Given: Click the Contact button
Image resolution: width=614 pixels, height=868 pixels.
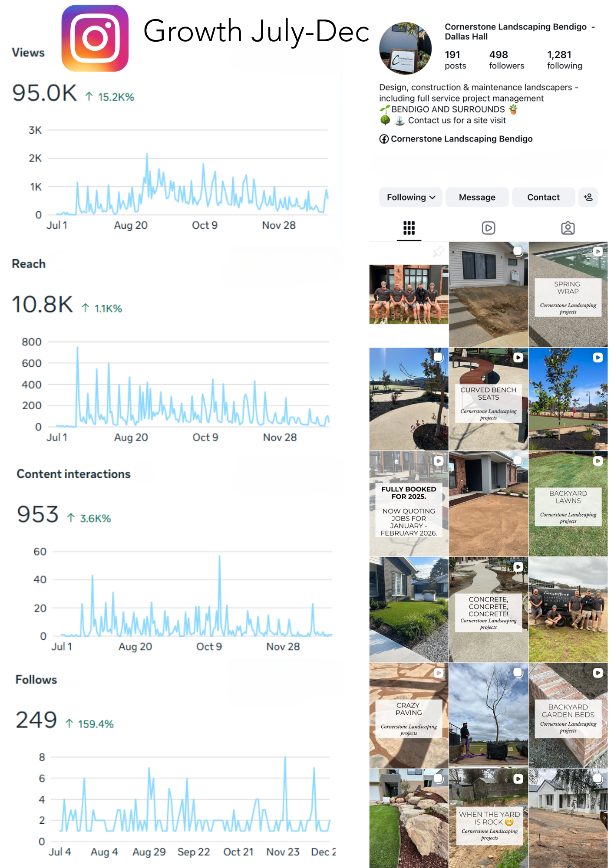Looking at the screenshot, I should point(543,197).
